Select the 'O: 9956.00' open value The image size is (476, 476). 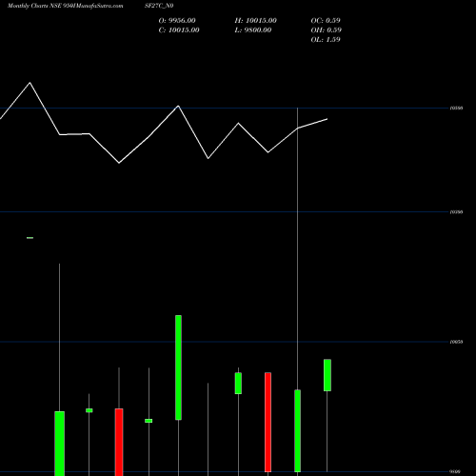pos(177,21)
